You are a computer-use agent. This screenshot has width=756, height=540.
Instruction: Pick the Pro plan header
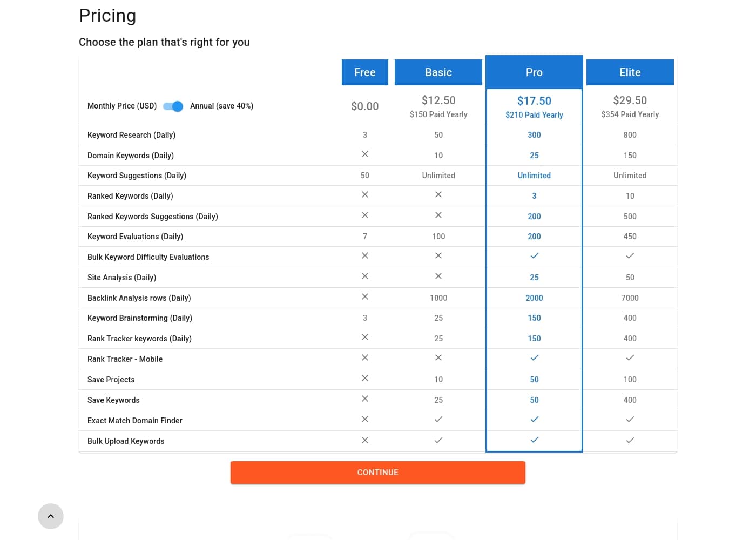point(534,72)
